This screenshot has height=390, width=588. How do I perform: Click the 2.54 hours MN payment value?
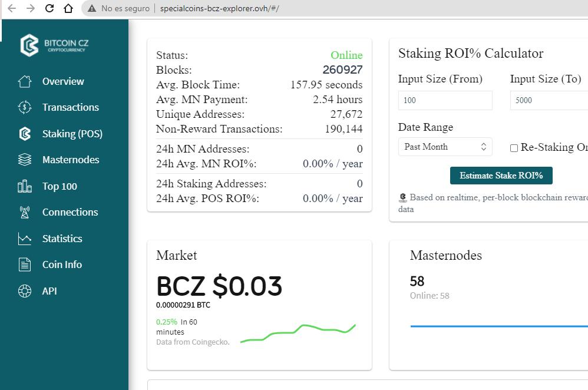point(338,100)
